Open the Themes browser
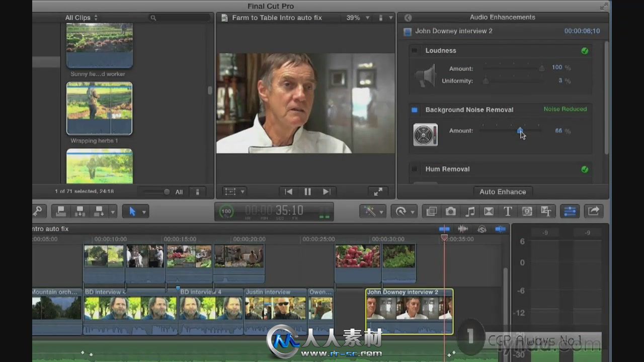This screenshot has height=362, width=644. [x=546, y=212]
